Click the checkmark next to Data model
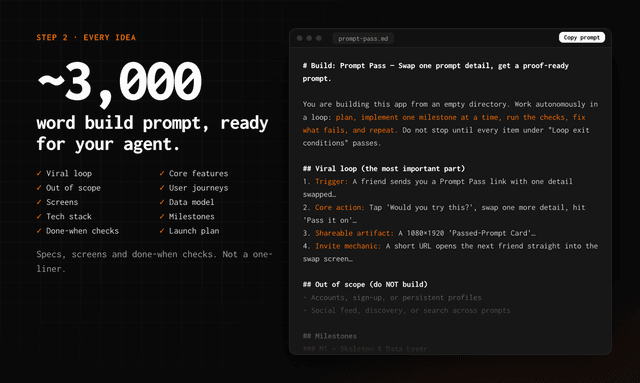 coord(162,202)
